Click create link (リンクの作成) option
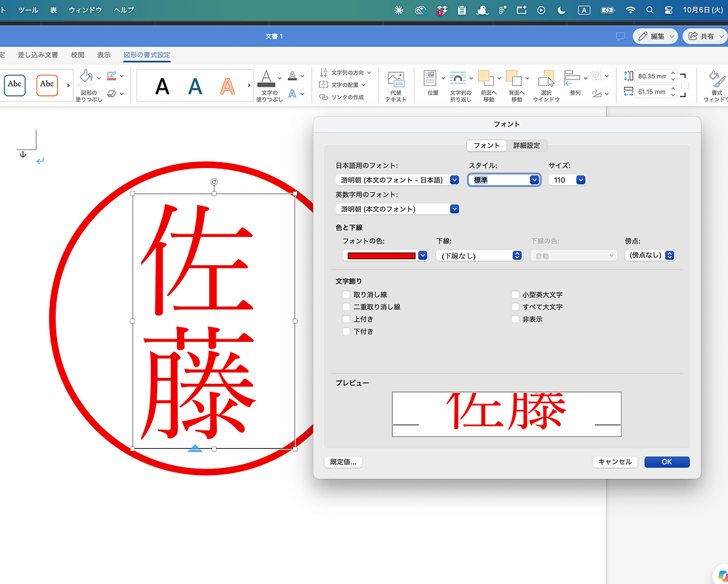 pyautogui.click(x=341, y=97)
